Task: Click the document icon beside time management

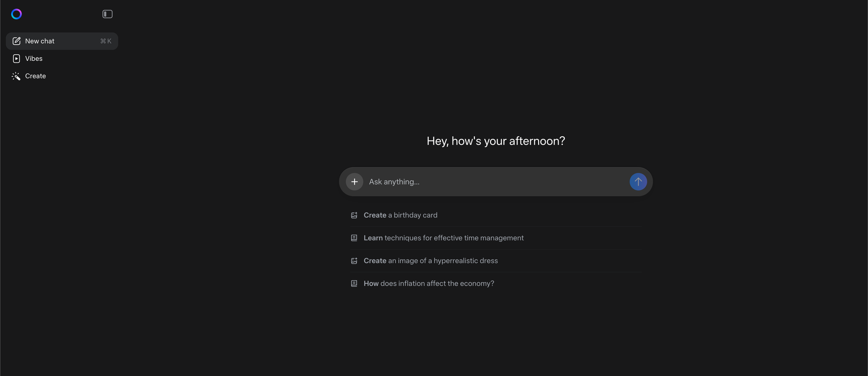Action: click(354, 238)
